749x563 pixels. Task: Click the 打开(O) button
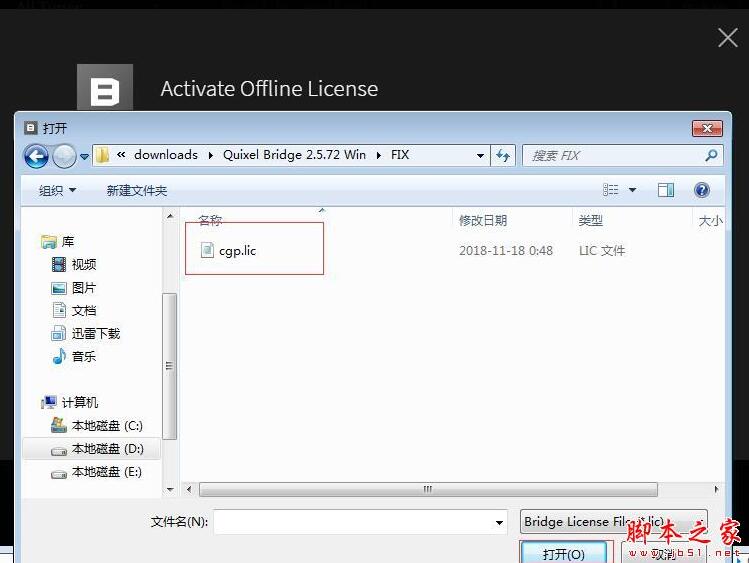click(x=564, y=553)
